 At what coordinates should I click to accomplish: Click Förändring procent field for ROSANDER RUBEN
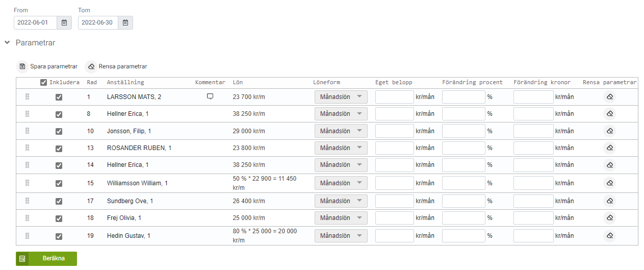(x=463, y=148)
